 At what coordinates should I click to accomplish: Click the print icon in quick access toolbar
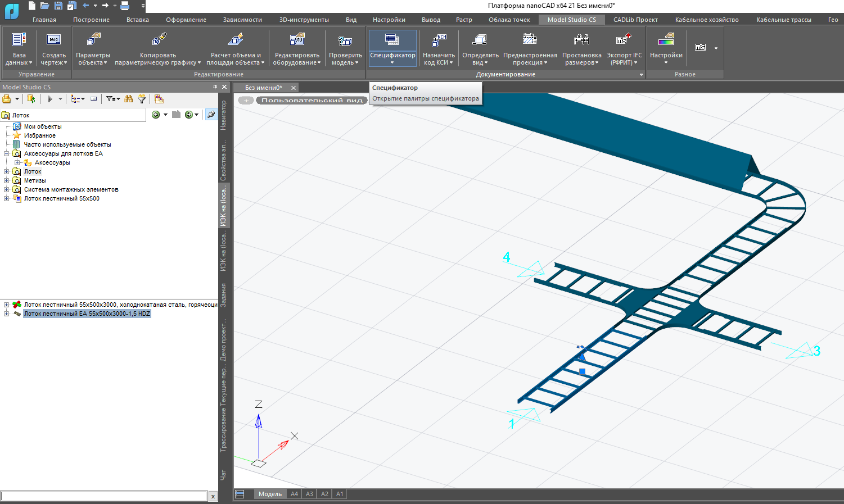(125, 6)
